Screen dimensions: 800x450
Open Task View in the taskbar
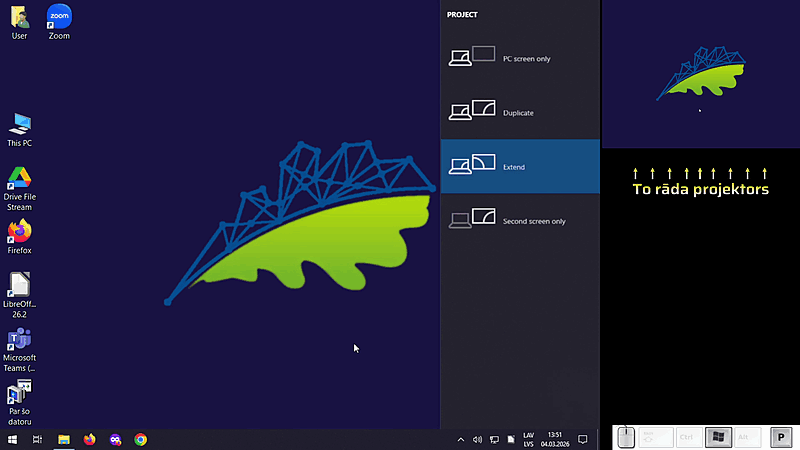37,439
